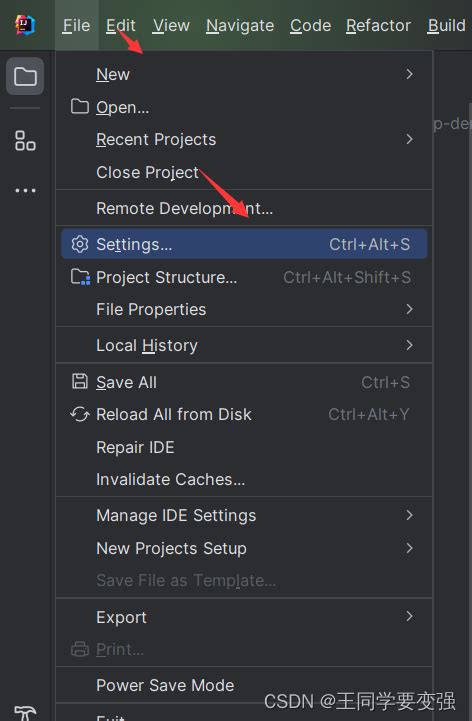Click the Build hammer icon in sidebar

click(25, 713)
